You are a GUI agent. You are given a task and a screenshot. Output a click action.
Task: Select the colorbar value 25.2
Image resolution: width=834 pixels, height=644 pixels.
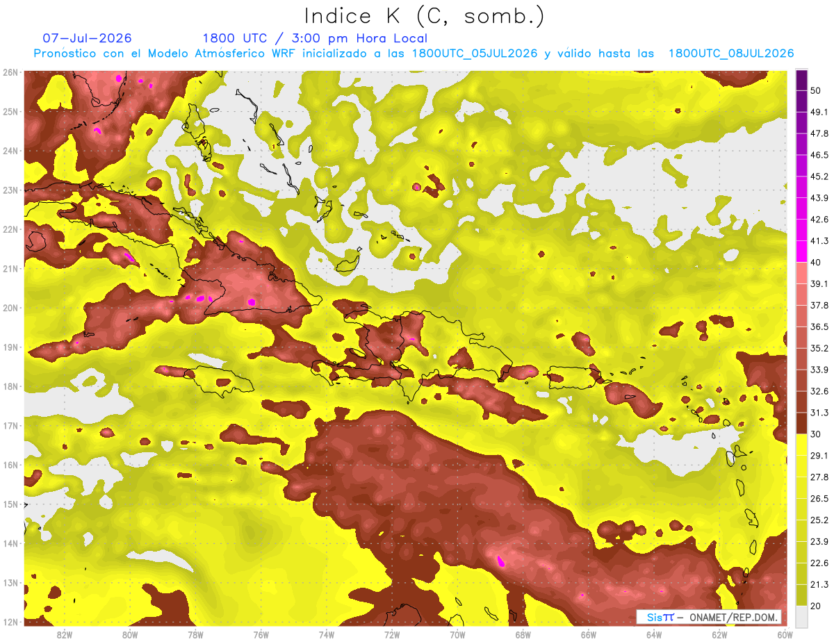pos(819,520)
